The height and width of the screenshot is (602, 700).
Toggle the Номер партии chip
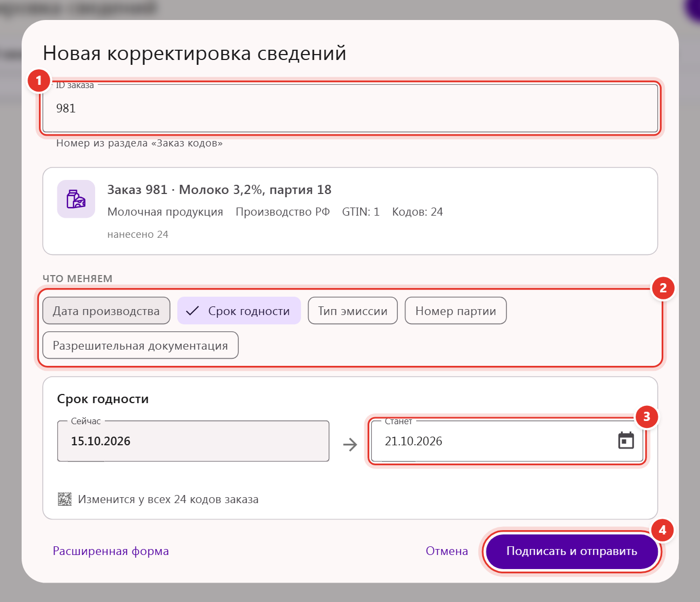456,311
